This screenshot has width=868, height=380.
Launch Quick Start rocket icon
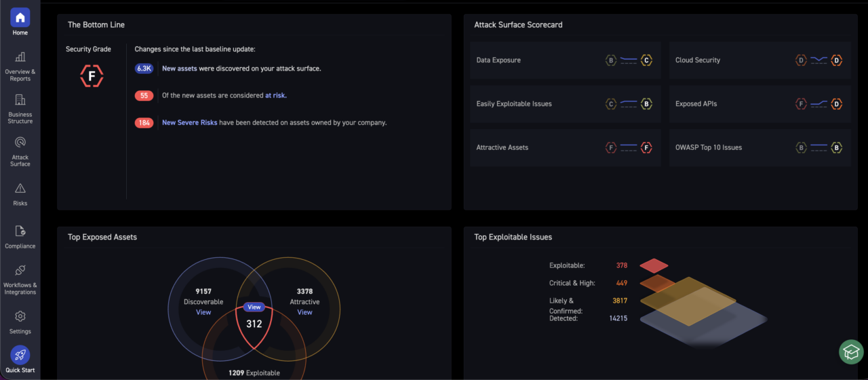[x=20, y=355]
